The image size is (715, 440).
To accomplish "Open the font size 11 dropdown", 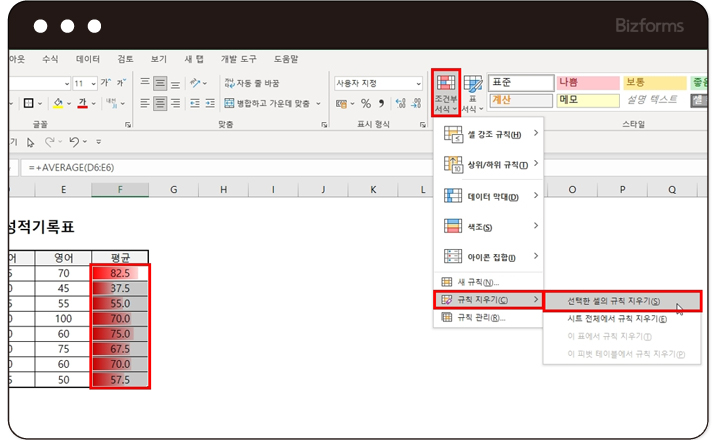I will pyautogui.click(x=93, y=83).
